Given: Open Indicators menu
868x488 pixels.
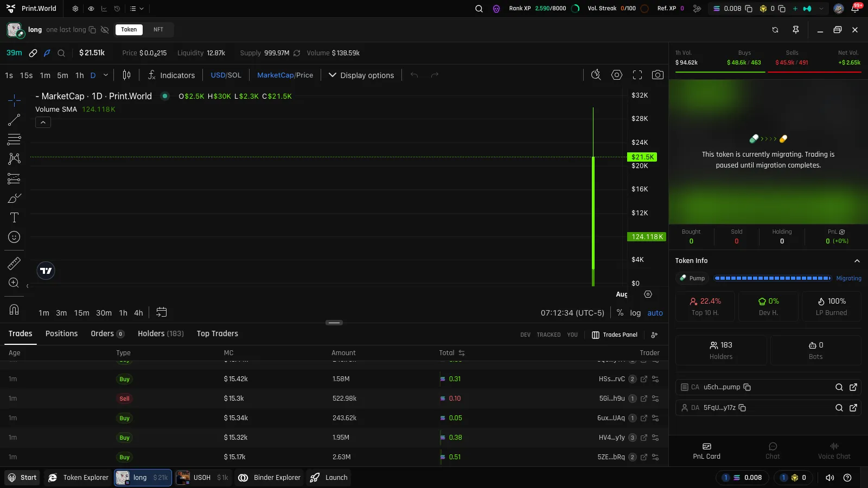Looking at the screenshot, I should pyautogui.click(x=171, y=75).
